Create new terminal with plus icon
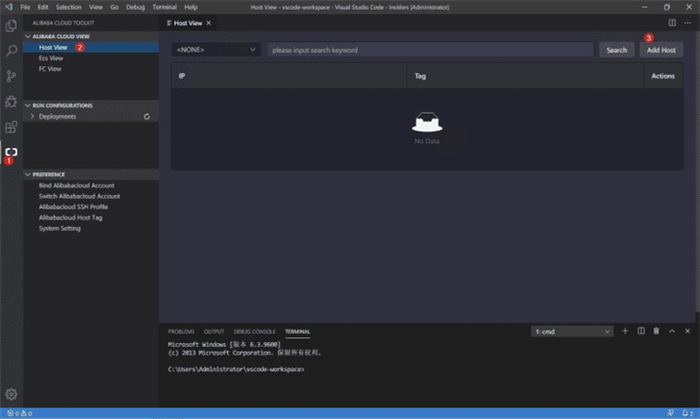 [x=625, y=331]
